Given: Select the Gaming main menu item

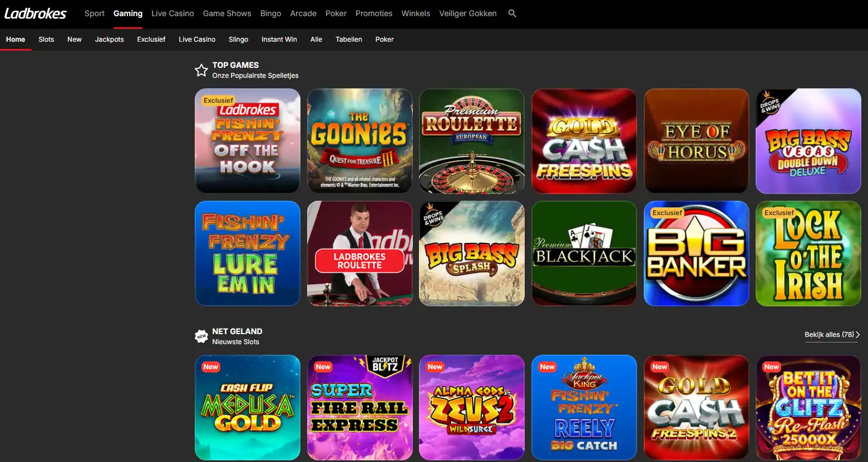Looking at the screenshot, I should 128,13.
